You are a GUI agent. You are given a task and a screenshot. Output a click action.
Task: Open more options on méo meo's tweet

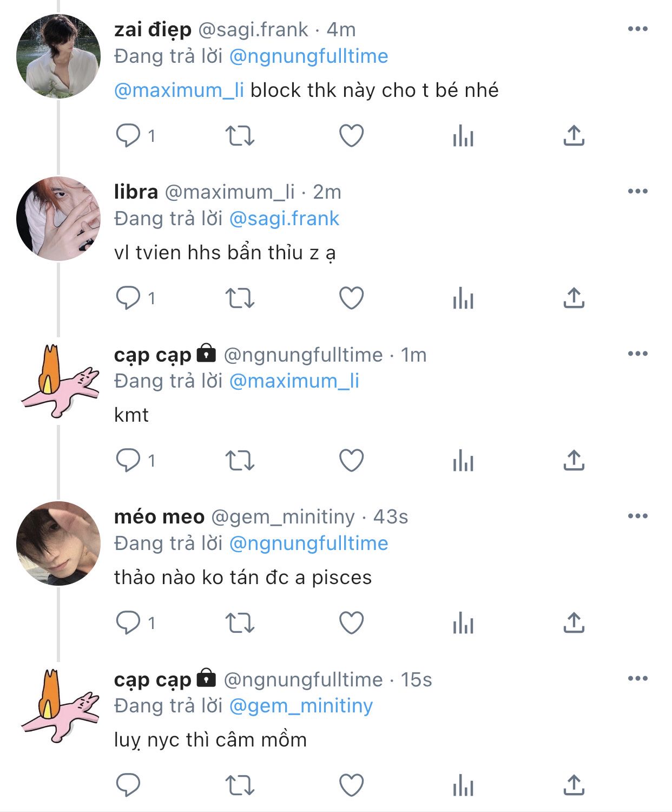click(x=638, y=516)
